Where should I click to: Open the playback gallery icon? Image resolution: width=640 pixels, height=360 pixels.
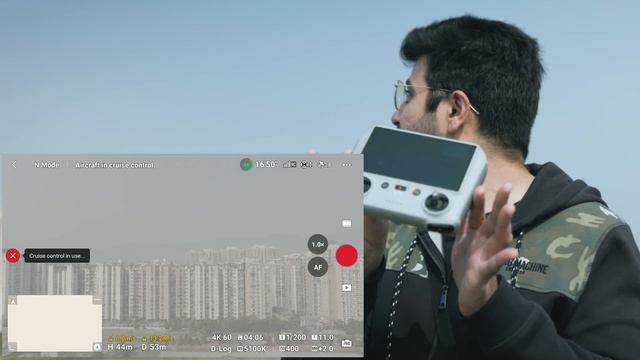click(347, 288)
